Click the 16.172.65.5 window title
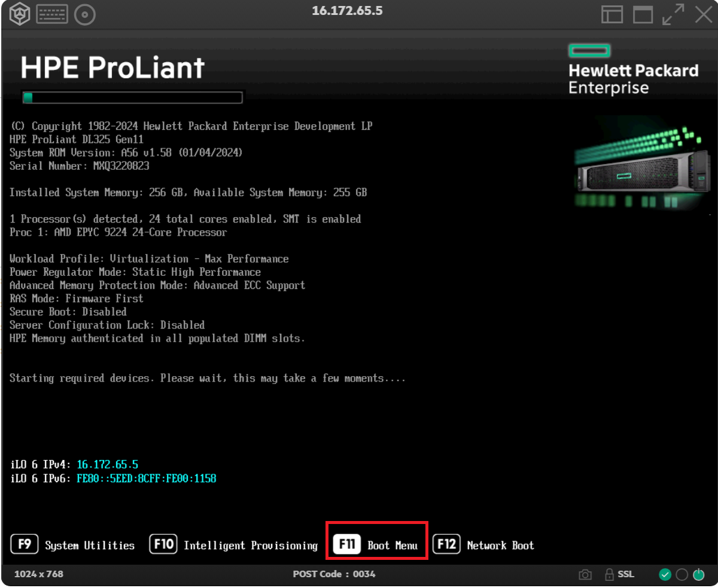Viewport: 718px width, 588px height. pos(347,11)
